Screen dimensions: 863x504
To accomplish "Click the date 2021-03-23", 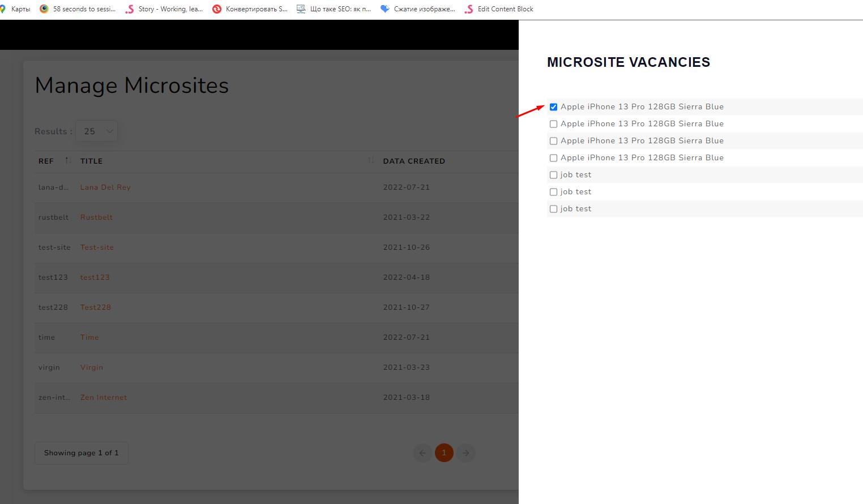I will point(407,368).
